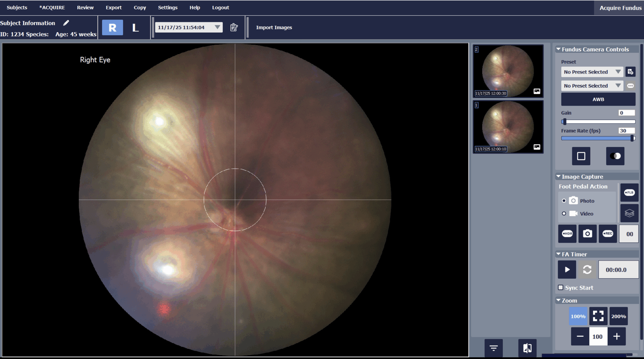
Task: Click the compare images icon below thumbnails
Action: (x=527, y=348)
